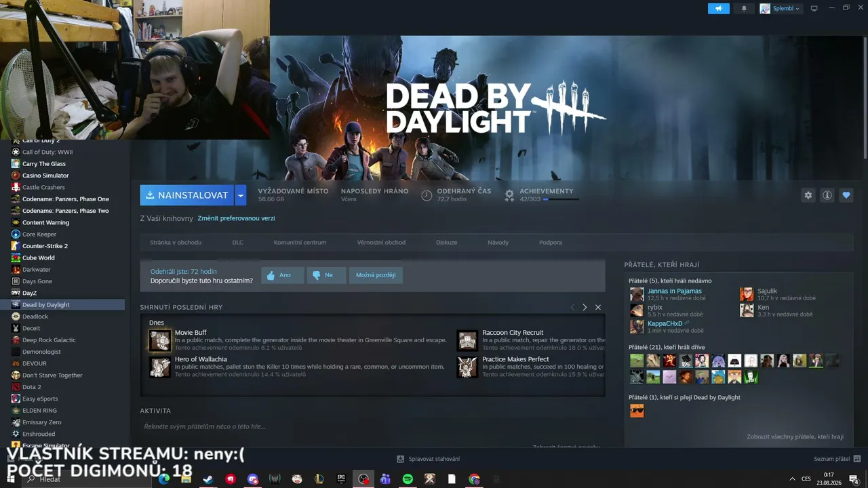Open friend rybix profile
This screenshot has width=868, height=488.
click(654, 308)
